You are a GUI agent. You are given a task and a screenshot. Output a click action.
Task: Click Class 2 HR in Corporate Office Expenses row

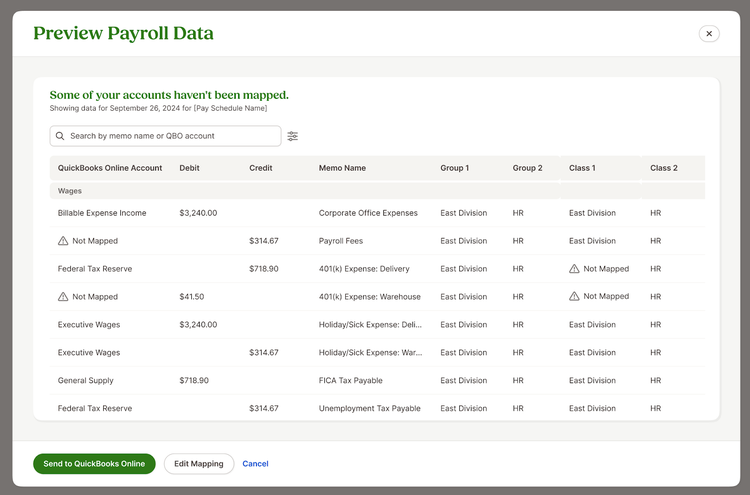coord(655,213)
